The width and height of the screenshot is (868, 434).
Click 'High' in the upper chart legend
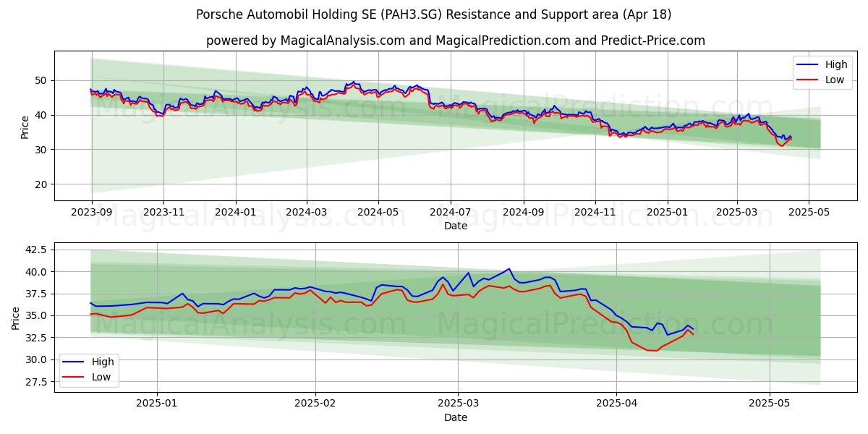[836, 64]
